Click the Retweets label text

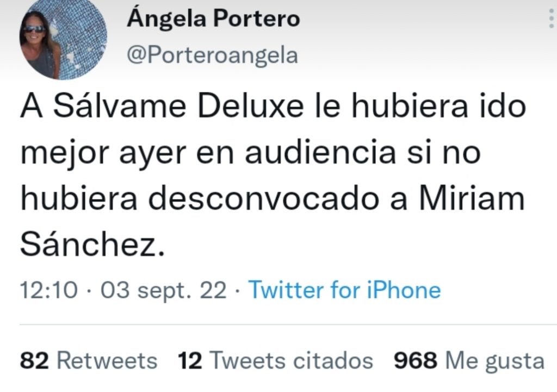point(107,361)
